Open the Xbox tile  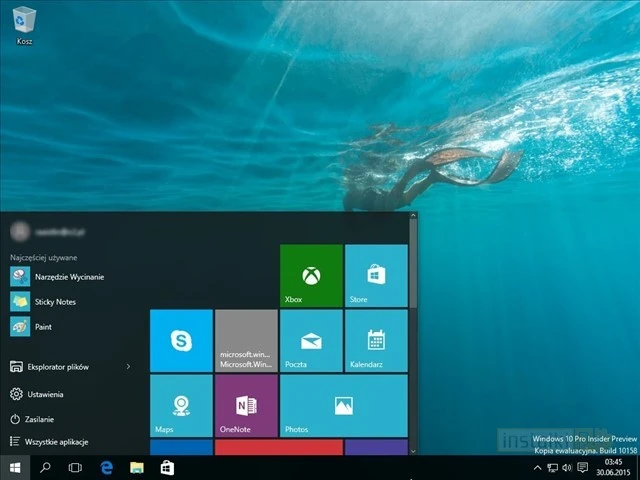click(x=311, y=275)
